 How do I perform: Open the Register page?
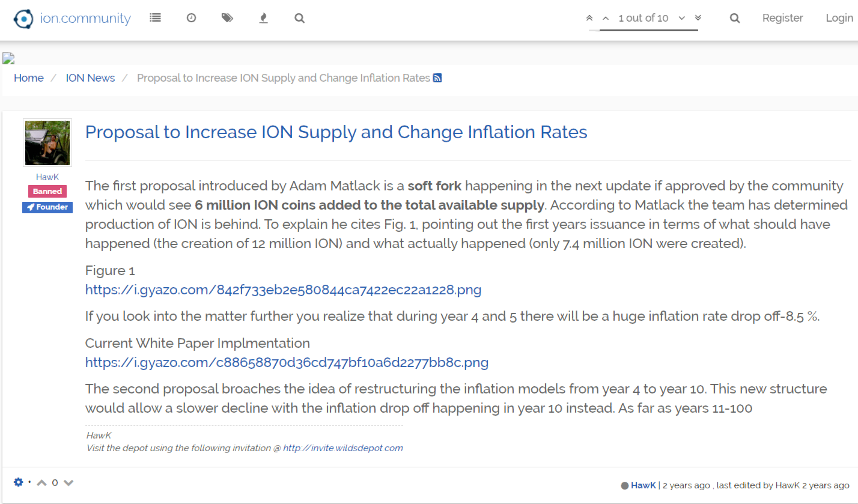click(x=782, y=18)
